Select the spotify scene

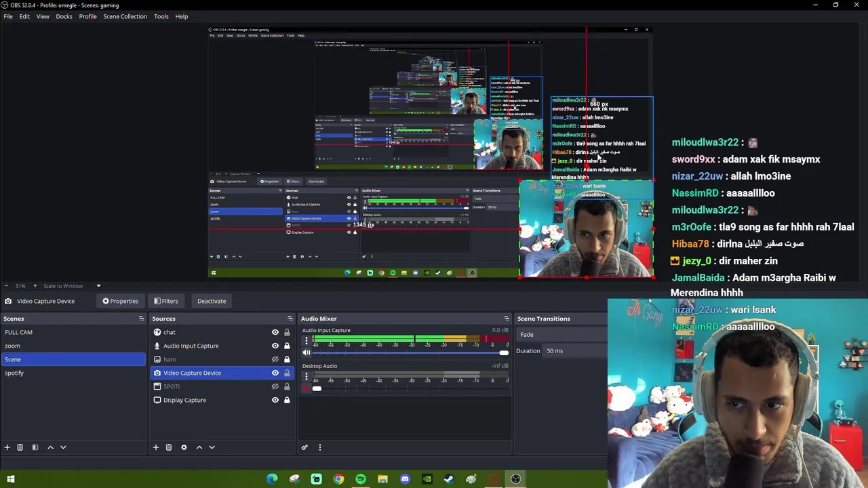[73, 373]
